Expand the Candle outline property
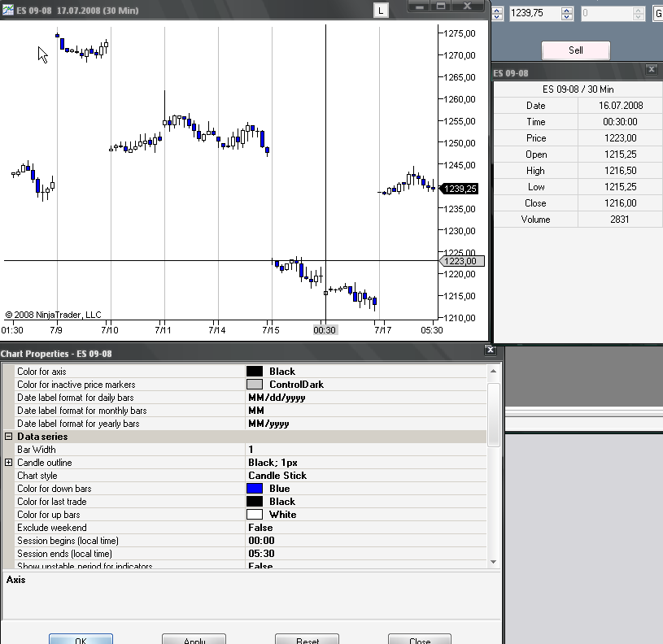Screen dimensions: 663x644 (8, 463)
